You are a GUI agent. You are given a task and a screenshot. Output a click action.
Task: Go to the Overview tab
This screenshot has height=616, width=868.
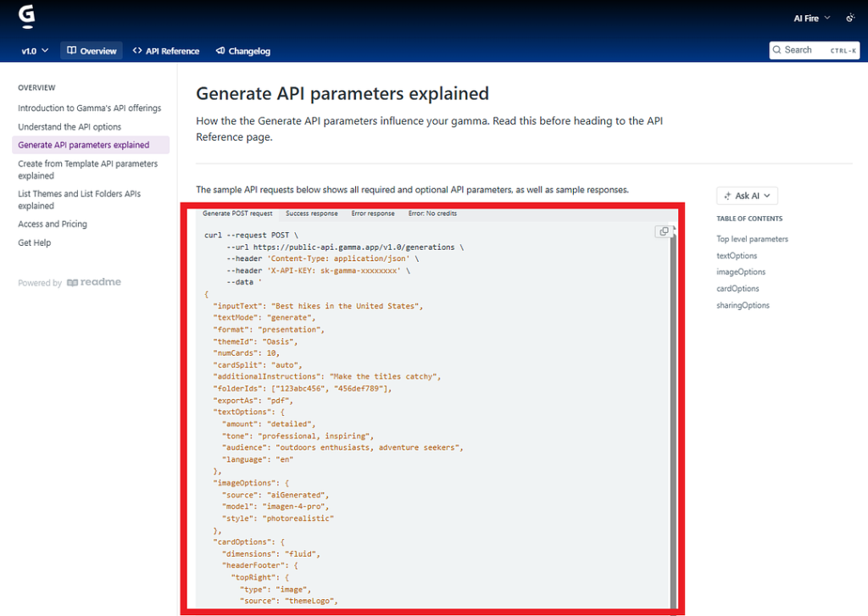pyautogui.click(x=92, y=51)
